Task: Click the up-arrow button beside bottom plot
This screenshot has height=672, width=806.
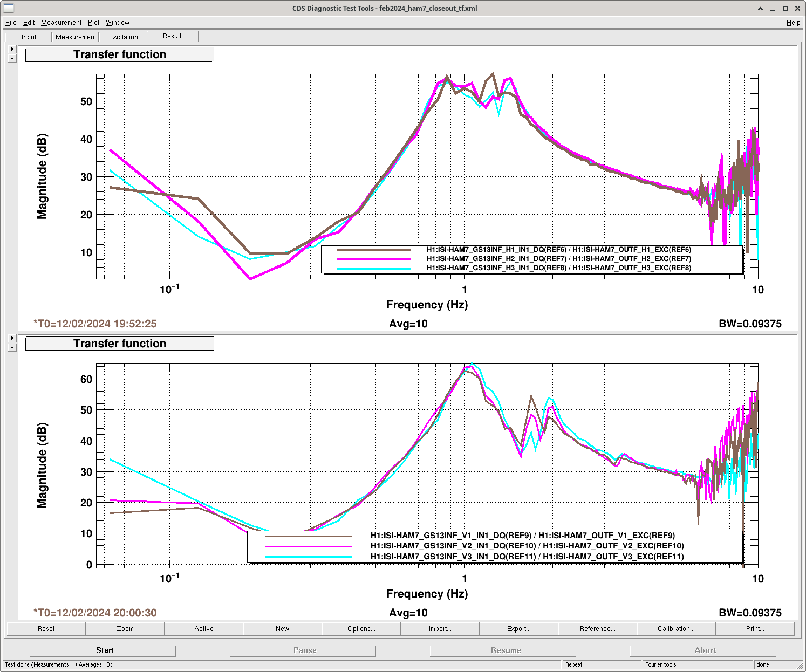Action: pyautogui.click(x=12, y=347)
